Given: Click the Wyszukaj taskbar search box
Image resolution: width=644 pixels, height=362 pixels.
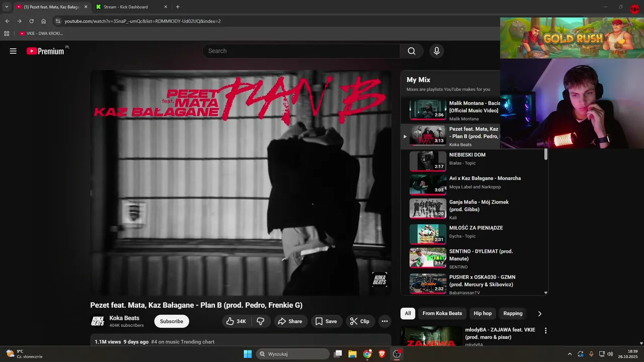Looking at the screenshot, I should click(292, 354).
